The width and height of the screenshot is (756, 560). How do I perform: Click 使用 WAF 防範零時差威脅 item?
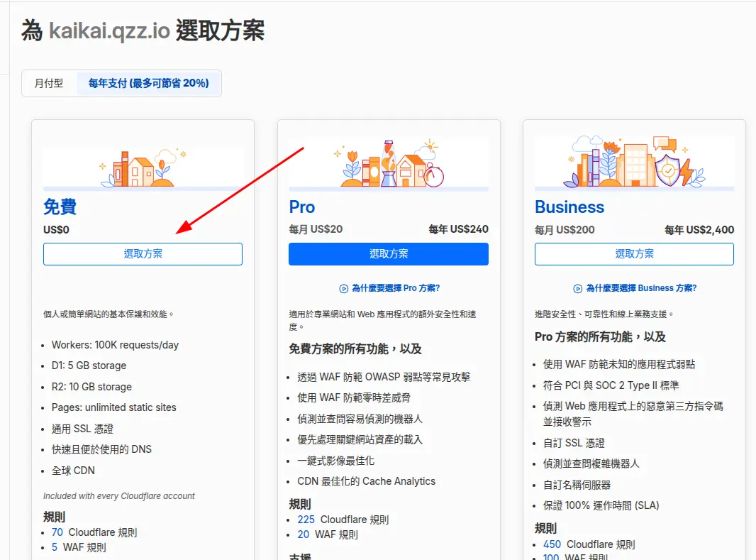(354, 397)
